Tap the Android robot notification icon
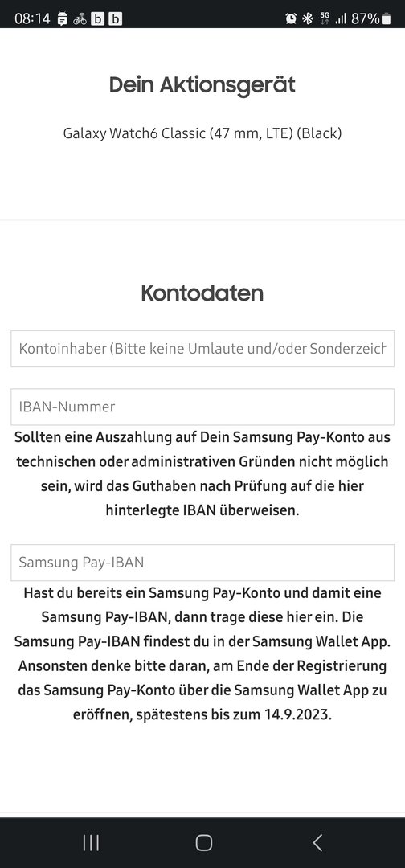Image resolution: width=405 pixels, height=868 pixels. click(x=62, y=18)
